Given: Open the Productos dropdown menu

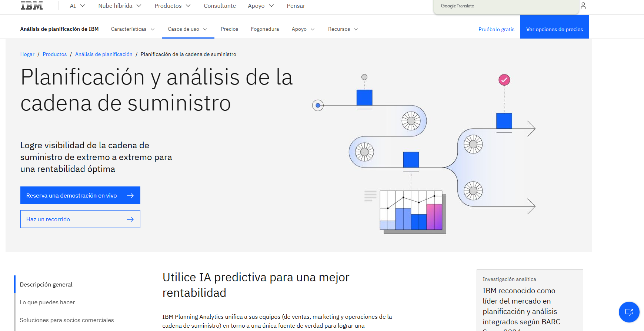Looking at the screenshot, I should [x=172, y=6].
